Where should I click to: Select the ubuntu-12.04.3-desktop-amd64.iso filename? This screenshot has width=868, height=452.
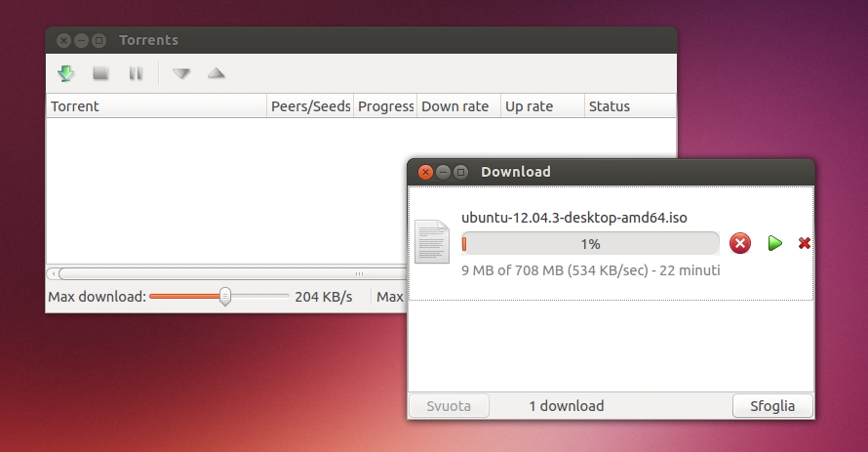point(574,218)
